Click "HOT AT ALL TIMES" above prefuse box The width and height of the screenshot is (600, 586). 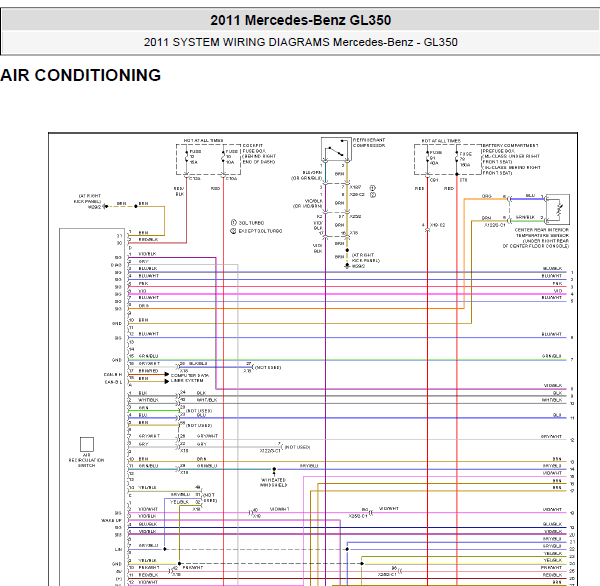(441, 141)
